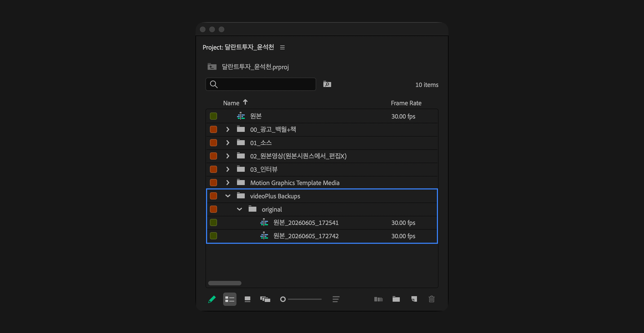Screen dimensions: 644x333
Task: Click the parent folder navigation icon
Action: tap(212, 67)
